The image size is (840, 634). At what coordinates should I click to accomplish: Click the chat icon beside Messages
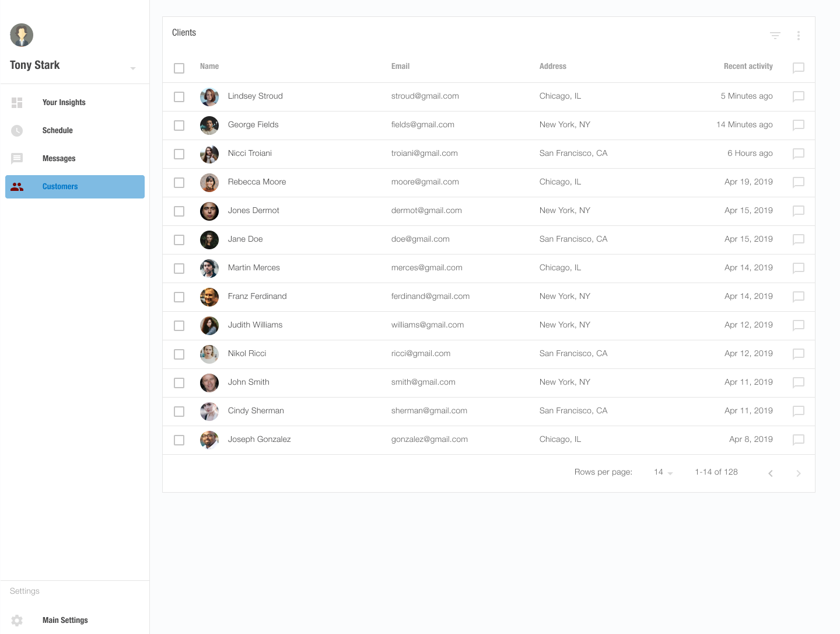(17, 159)
